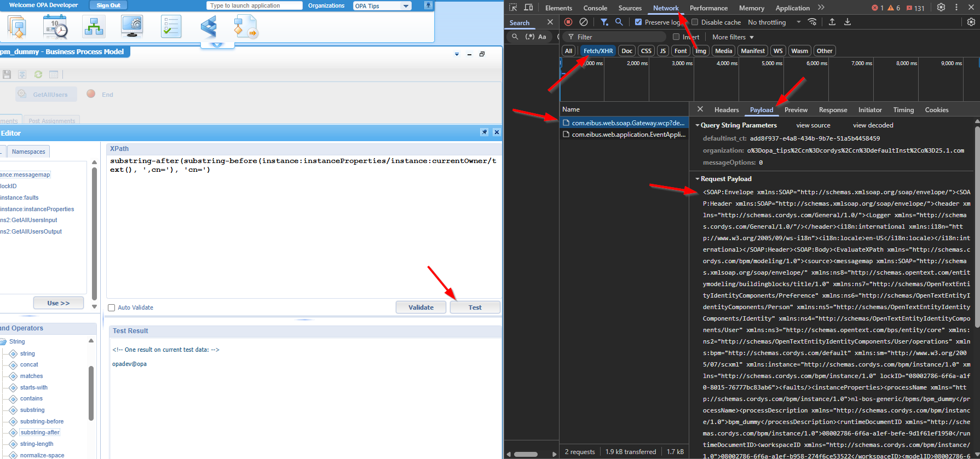Image resolution: width=980 pixels, height=459 pixels.
Task: Toggle the device toolbar icon in DevTools
Action: pyautogui.click(x=528, y=8)
